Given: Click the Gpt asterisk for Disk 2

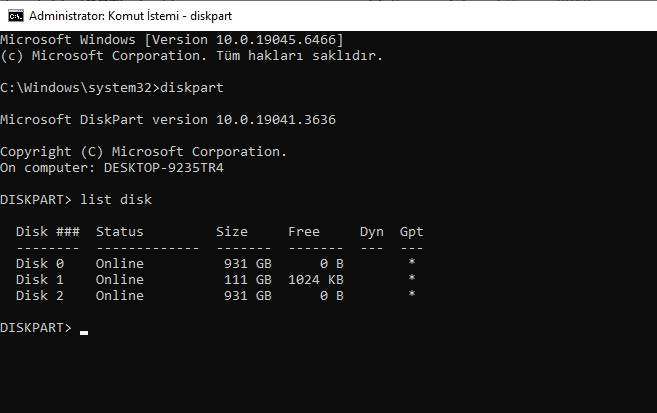Looking at the screenshot, I should coord(411,294).
